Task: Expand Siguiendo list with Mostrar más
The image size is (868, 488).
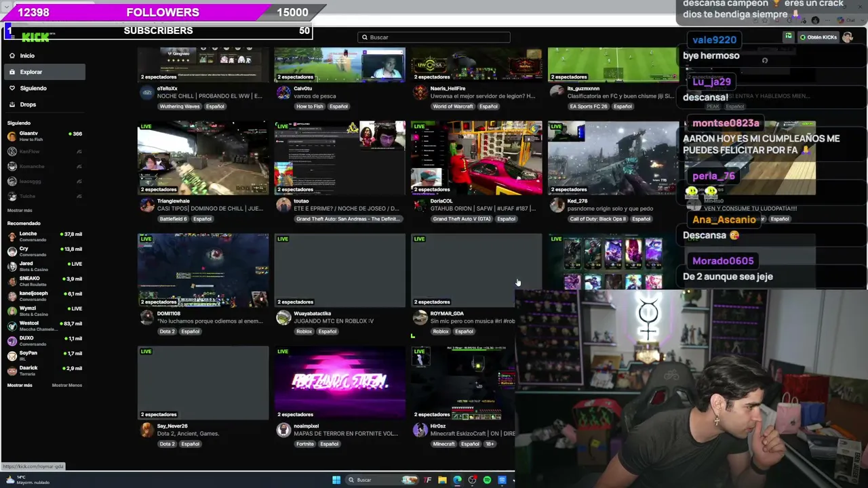Action: [20, 211]
